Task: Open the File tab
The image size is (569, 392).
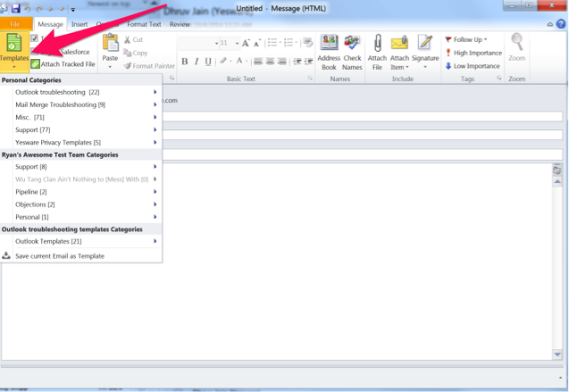Action: 15,24
